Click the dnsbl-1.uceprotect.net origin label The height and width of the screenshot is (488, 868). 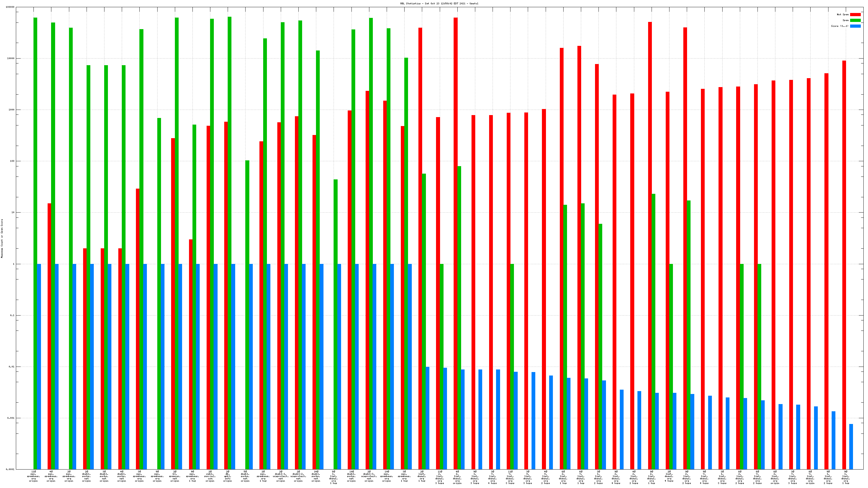[x=281, y=476]
